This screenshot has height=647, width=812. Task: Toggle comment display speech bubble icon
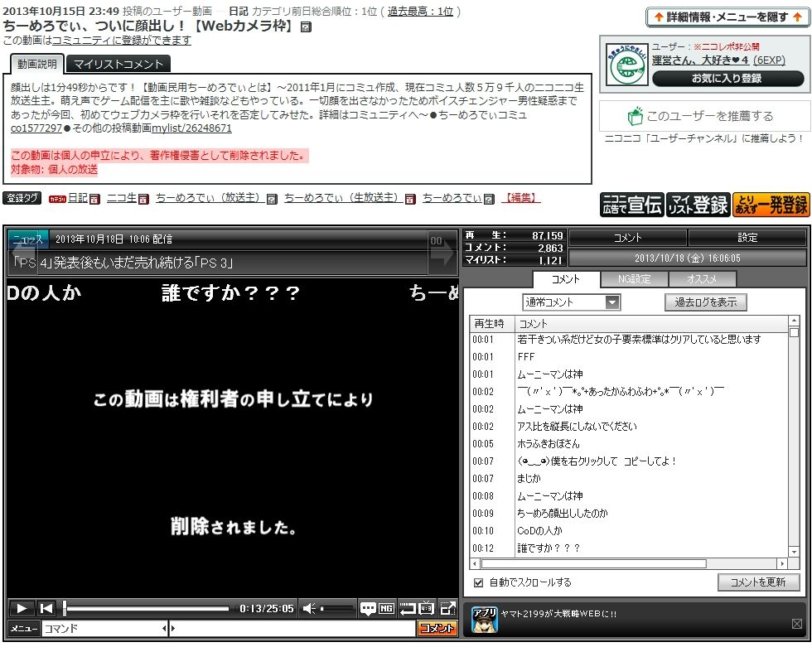pyautogui.click(x=368, y=608)
